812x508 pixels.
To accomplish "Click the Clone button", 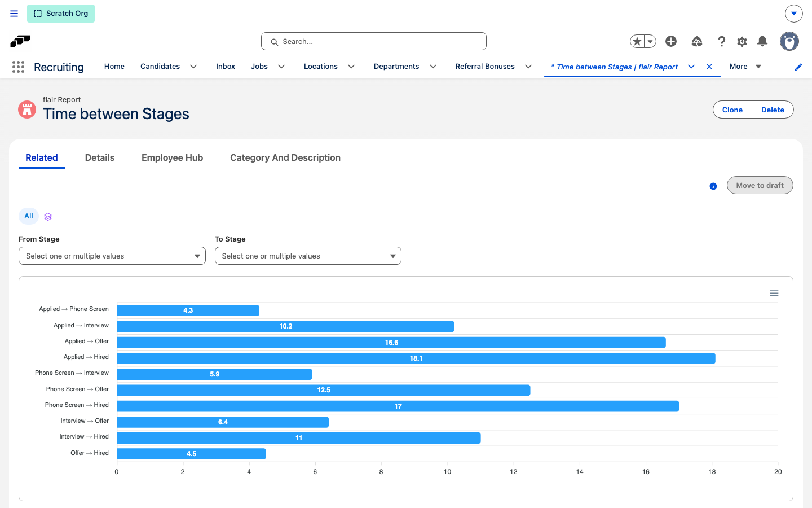I will pyautogui.click(x=732, y=110).
